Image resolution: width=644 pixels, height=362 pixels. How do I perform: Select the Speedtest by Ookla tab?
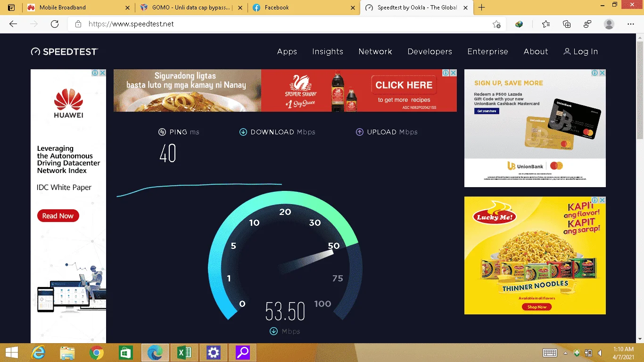point(416,8)
